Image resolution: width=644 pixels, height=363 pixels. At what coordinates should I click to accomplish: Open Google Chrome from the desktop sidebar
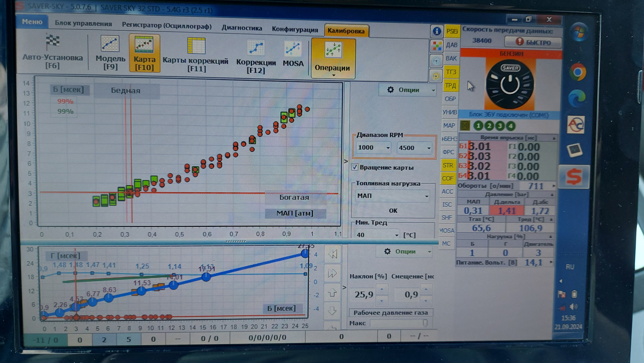coord(577,72)
